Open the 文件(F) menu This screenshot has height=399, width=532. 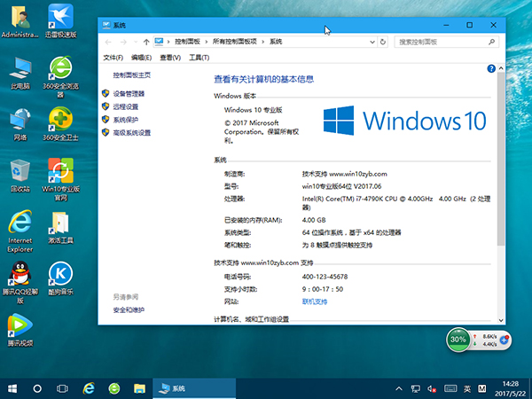click(113, 58)
